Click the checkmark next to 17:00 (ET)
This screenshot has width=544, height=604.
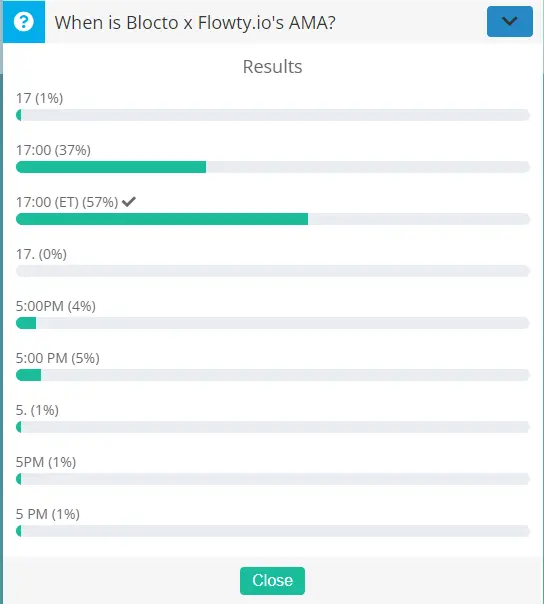click(x=129, y=201)
